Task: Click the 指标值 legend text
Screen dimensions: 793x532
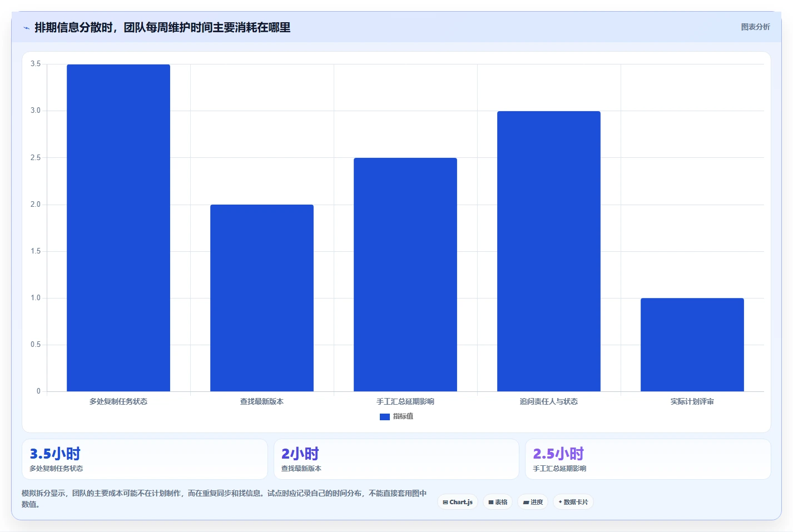Action: tap(403, 416)
